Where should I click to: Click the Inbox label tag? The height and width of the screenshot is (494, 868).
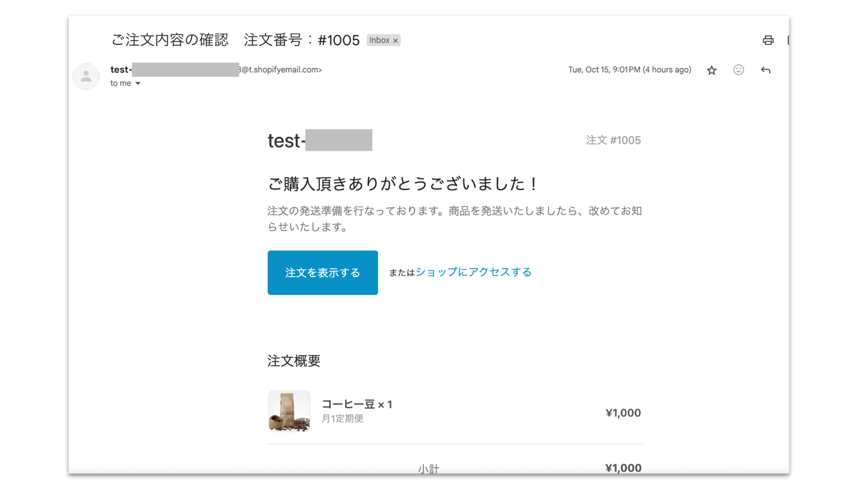pyautogui.click(x=379, y=40)
